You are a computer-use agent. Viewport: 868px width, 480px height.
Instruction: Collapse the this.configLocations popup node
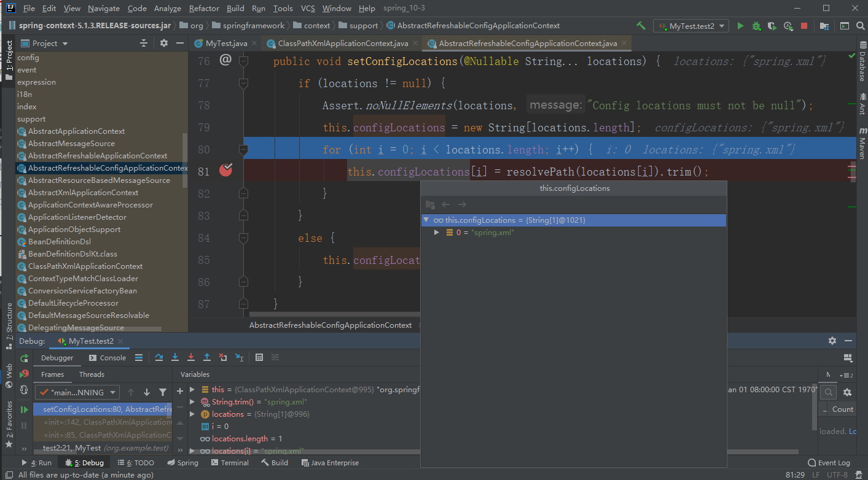click(x=426, y=220)
